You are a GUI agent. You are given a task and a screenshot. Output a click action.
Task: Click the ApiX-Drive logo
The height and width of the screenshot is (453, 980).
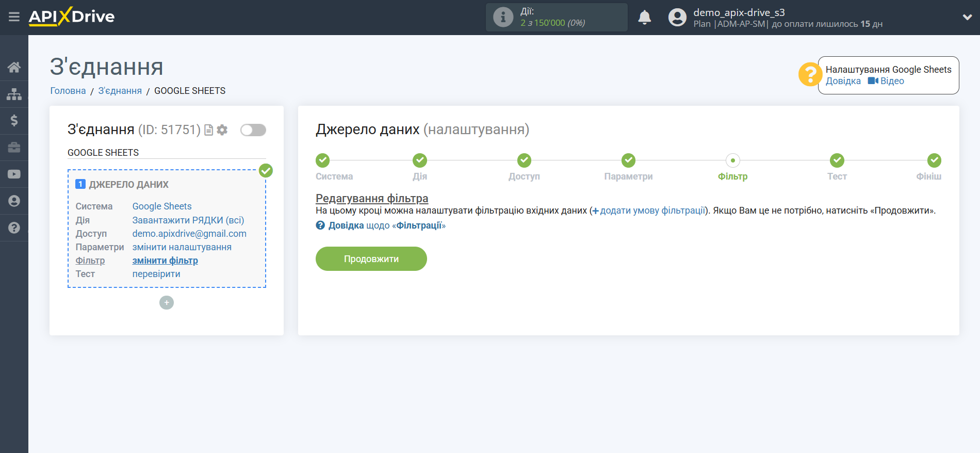(72, 17)
